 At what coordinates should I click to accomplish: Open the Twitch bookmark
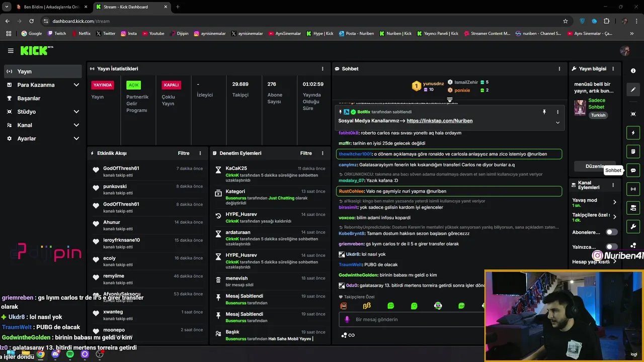point(56,34)
